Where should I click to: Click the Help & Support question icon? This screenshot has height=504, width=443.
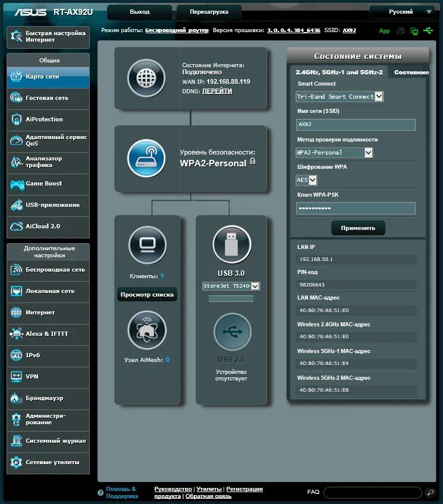[x=100, y=493]
